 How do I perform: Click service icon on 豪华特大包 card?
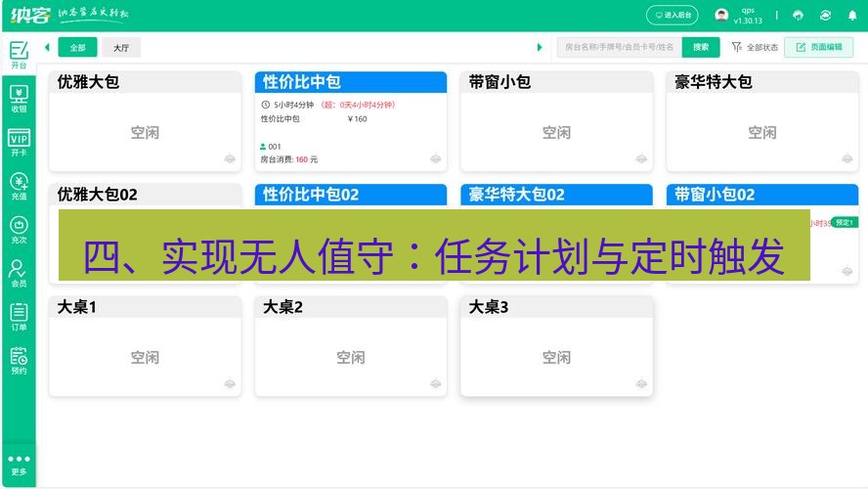tap(846, 159)
